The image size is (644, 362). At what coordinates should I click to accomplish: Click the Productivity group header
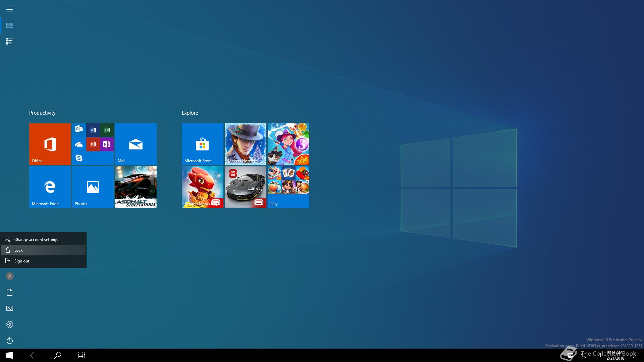(42, 113)
